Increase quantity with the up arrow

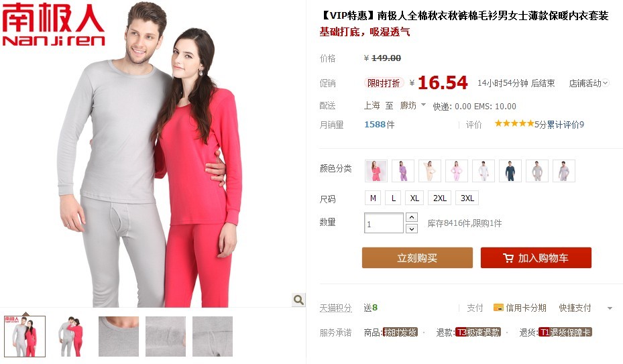point(412,217)
